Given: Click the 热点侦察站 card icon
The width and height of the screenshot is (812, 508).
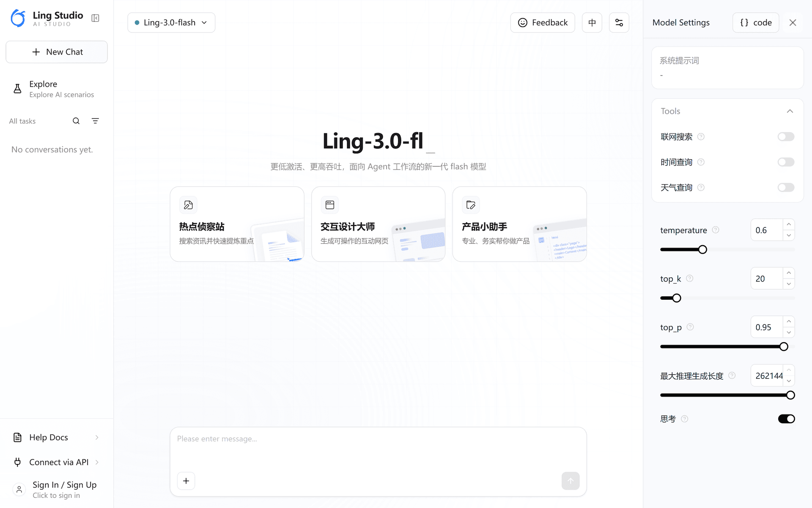Looking at the screenshot, I should pos(189,205).
